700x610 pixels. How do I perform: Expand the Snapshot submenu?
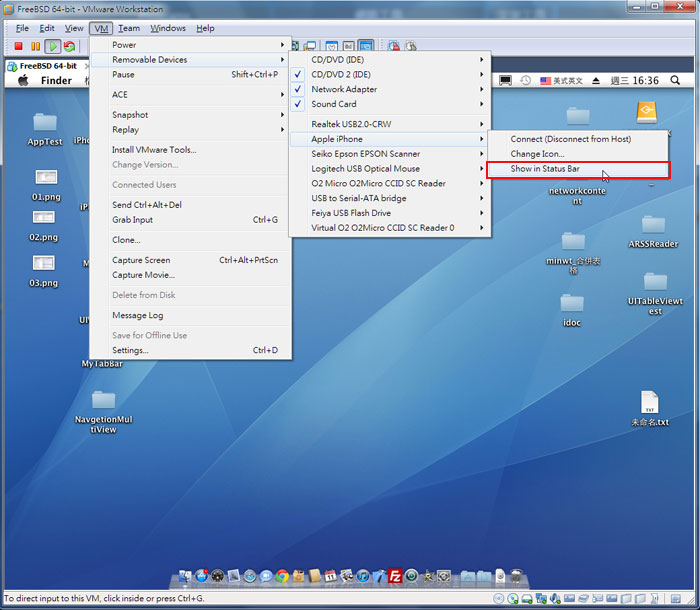(191, 114)
